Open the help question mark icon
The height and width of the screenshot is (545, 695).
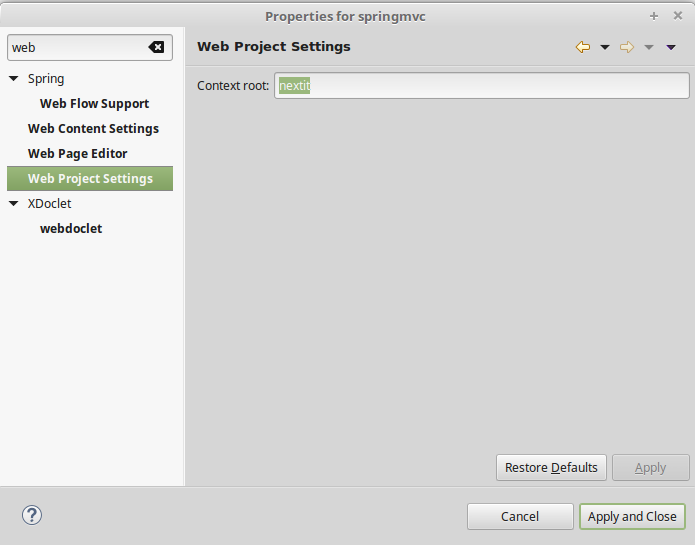click(x=32, y=515)
